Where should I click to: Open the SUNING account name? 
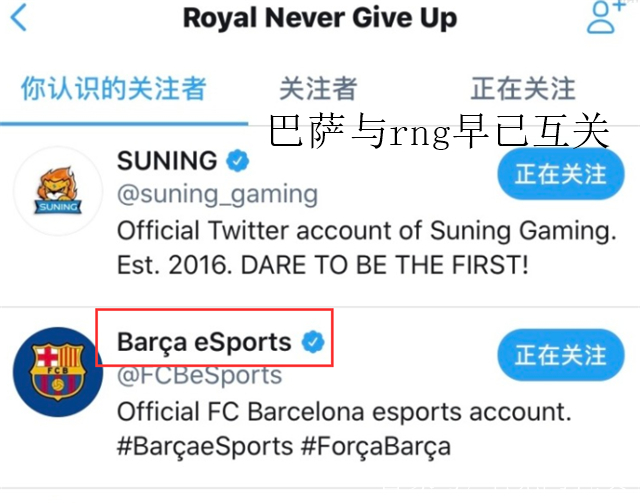[x=167, y=160]
